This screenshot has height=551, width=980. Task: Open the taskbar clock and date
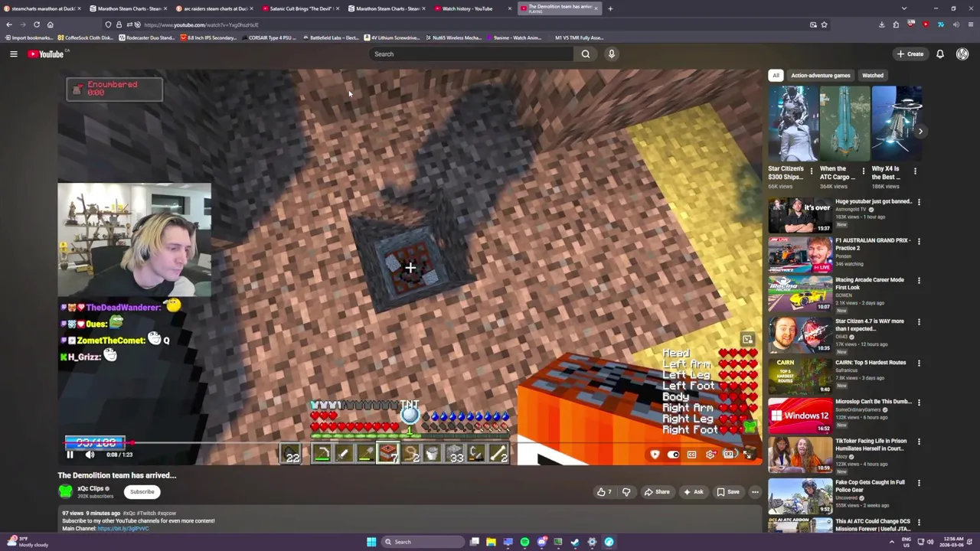pos(952,542)
